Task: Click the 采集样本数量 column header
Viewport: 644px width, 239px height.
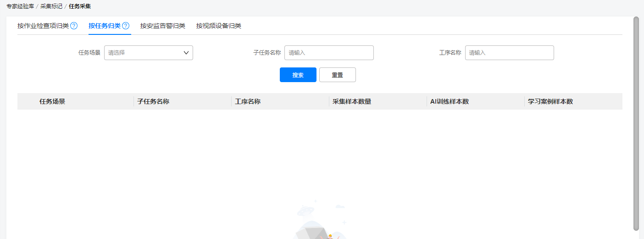Action: [352, 101]
